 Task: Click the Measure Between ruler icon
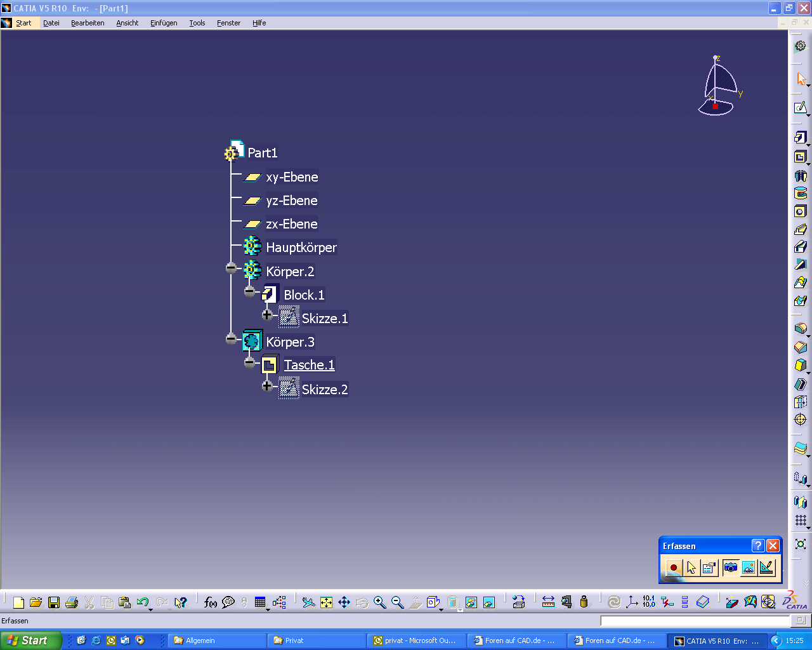click(x=549, y=602)
